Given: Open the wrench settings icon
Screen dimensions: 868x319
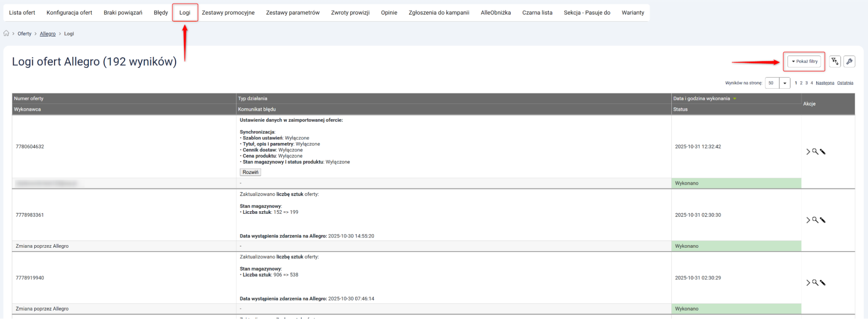Looking at the screenshot, I should [849, 62].
